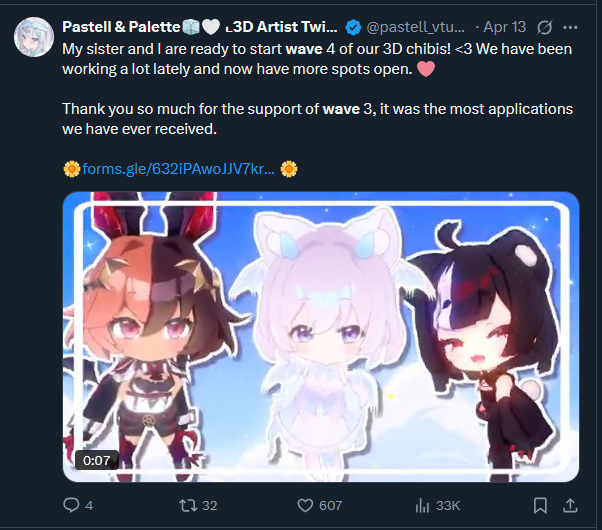Open the share upload icon

tap(570, 505)
